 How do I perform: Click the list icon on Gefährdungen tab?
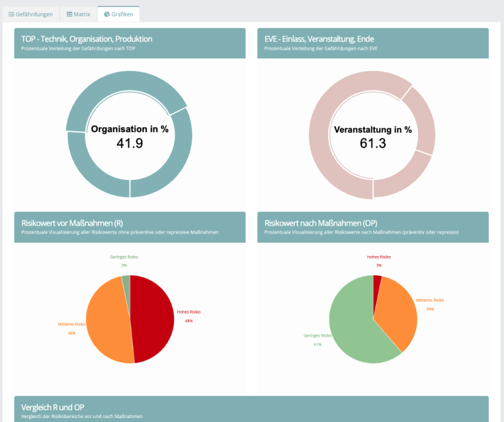(x=11, y=14)
